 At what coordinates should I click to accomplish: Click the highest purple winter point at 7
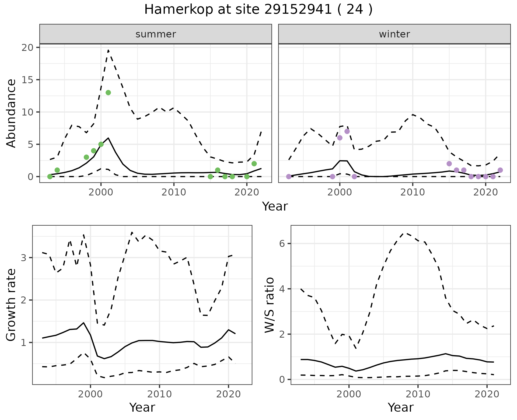(x=347, y=131)
